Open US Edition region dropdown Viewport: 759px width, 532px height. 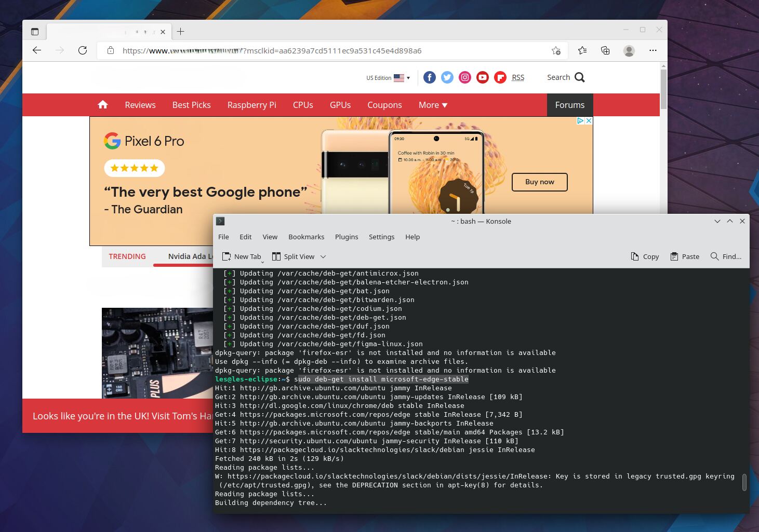tap(388, 78)
